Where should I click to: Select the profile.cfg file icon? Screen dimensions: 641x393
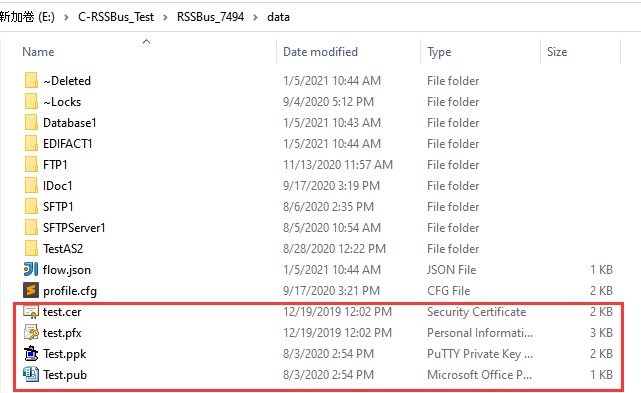click(31, 291)
